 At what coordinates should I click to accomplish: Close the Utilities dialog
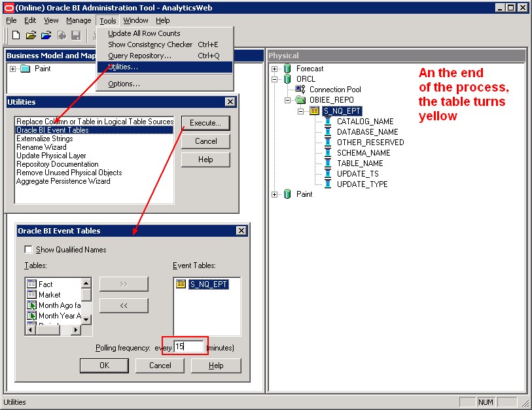pos(230,102)
